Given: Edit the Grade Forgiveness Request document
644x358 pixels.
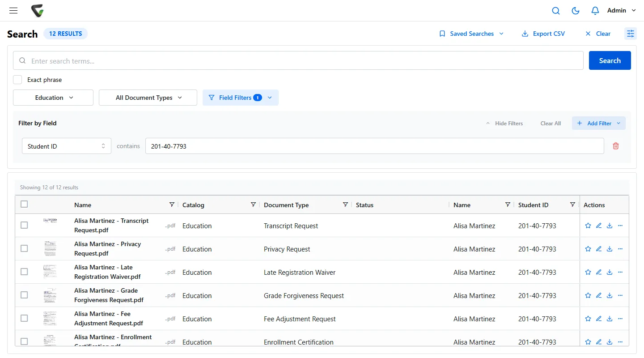Looking at the screenshot, I should click(599, 295).
